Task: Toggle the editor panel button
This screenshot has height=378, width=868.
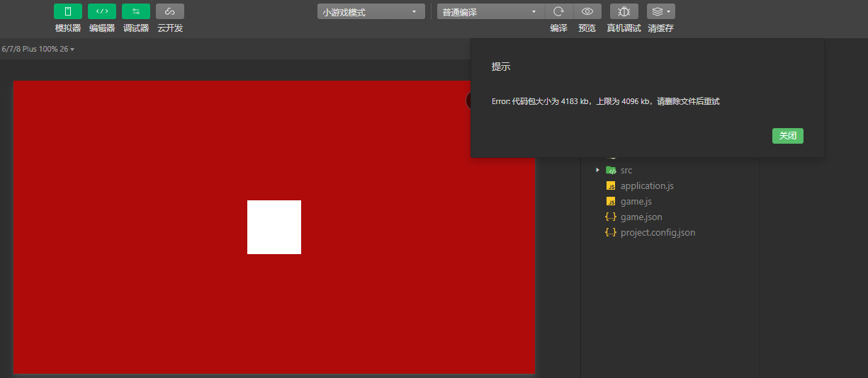Action: coord(102,11)
